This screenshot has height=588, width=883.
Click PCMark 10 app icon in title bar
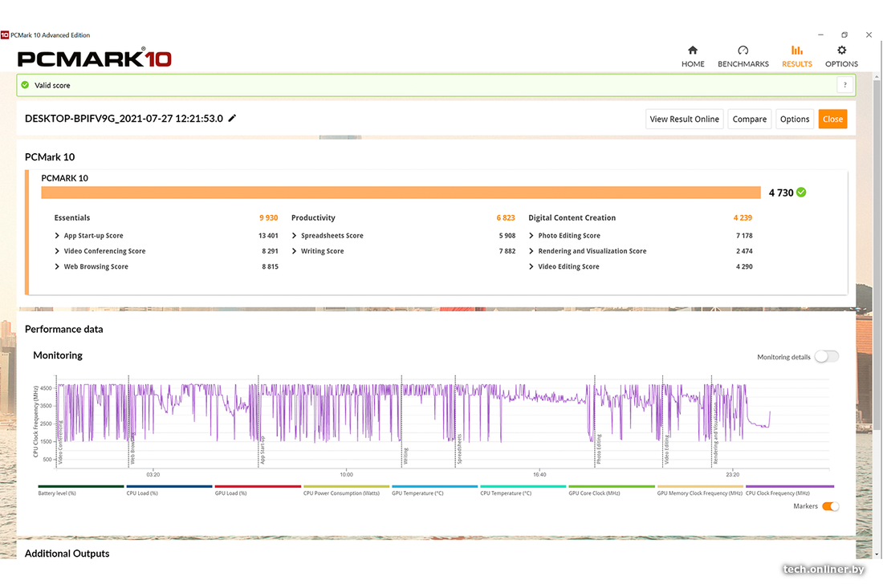click(x=5, y=34)
